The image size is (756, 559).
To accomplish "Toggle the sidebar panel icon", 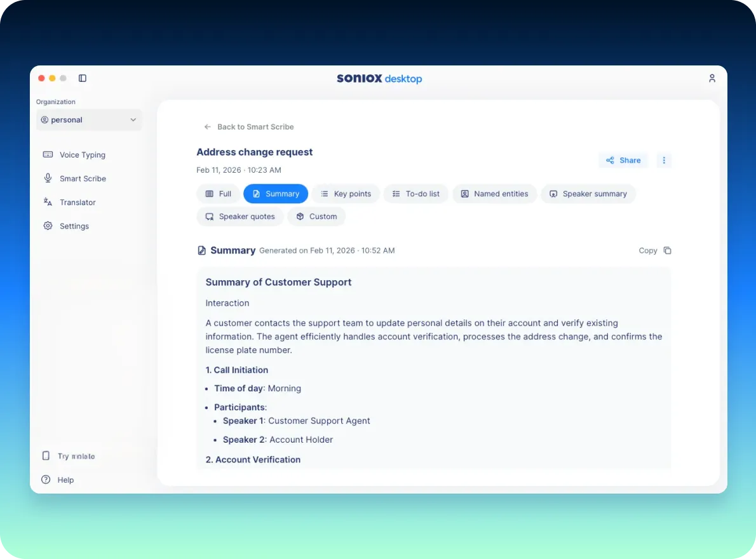I will pos(83,78).
